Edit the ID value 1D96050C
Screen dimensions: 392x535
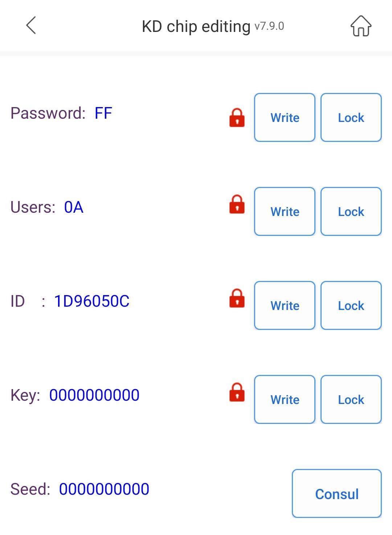point(92,301)
